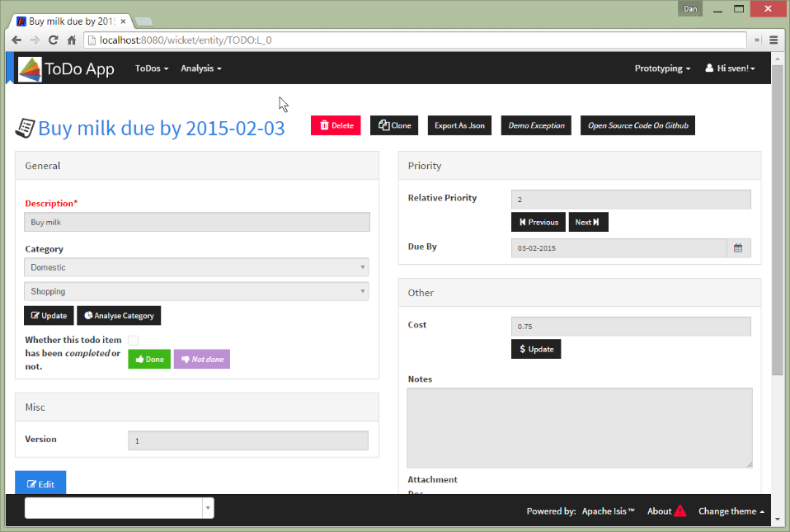This screenshot has width=790, height=532.
Task: Click the browser back arrow
Action: point(16,40)
